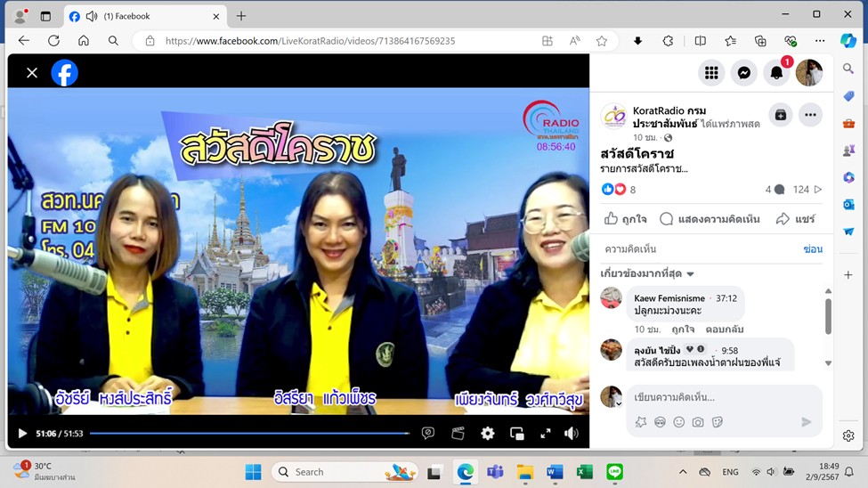Image resolution: width=868 pixels, height=488 pixels.
Task: Open browser extensions puzzle icon
Action: coord(668,40)
